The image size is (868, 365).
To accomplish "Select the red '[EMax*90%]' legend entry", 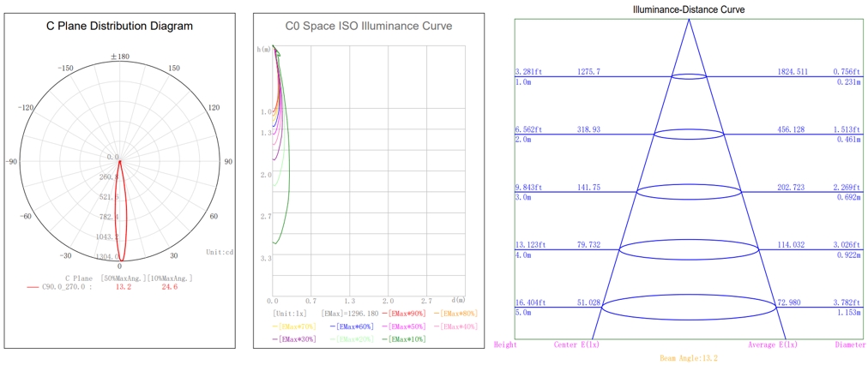I will tap(404, 313).
